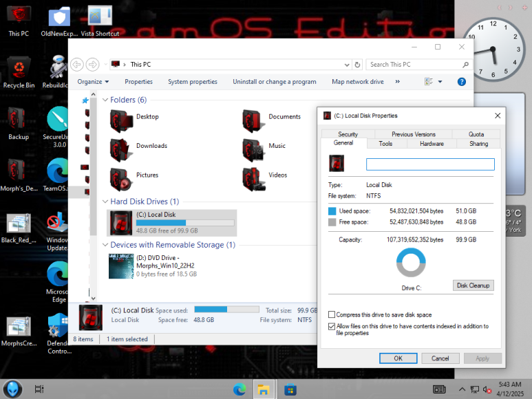
Task: Open MorphsCre... desktop file icon
Action: tap(19, 331)
